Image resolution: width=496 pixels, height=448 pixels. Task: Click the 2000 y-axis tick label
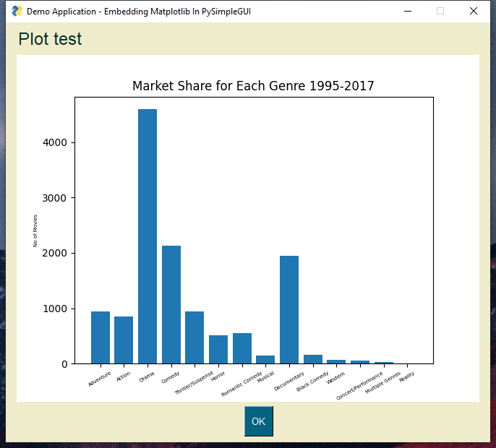[x=55, y=253]
